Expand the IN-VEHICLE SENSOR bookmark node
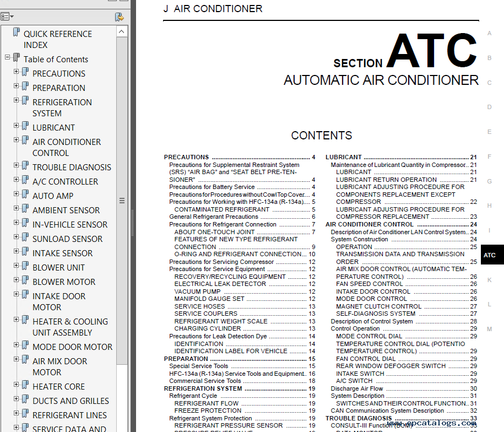This screenshot has height=432, width=504. (x=16, y=223)
